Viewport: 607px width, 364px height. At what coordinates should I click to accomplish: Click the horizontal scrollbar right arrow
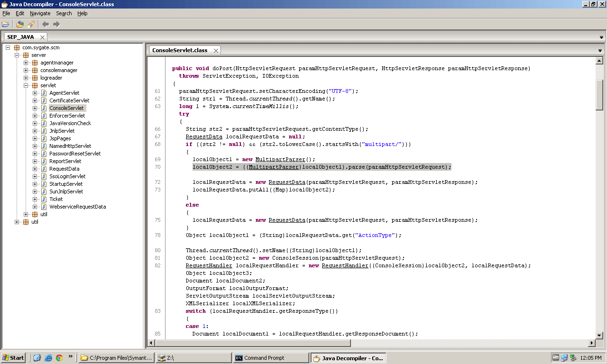[592, 343]
